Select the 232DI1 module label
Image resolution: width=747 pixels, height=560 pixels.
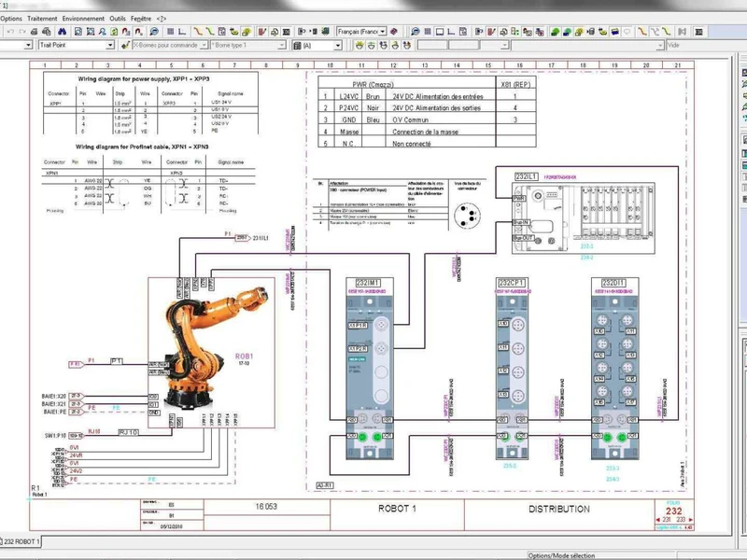click(x=613, y=283)
